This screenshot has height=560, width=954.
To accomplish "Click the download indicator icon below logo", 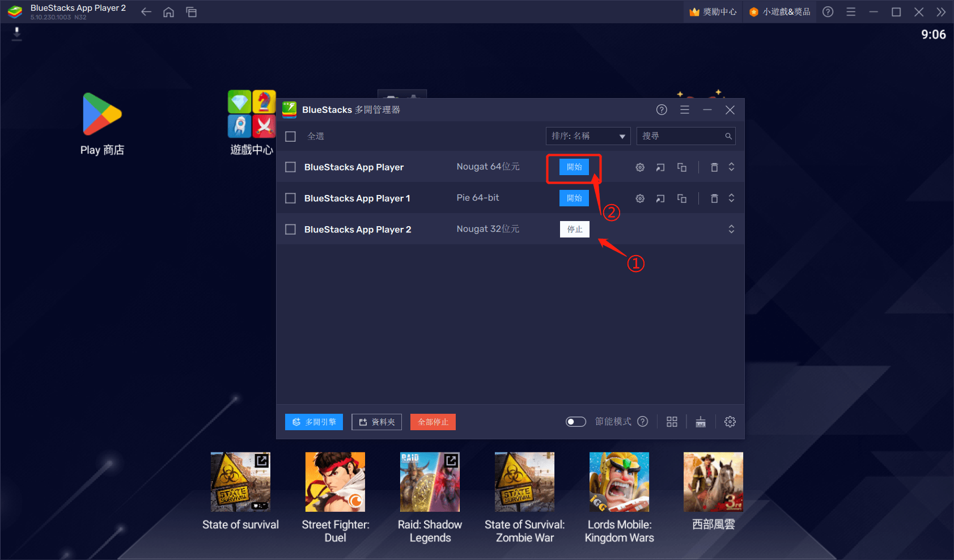I will click(17, 33).
